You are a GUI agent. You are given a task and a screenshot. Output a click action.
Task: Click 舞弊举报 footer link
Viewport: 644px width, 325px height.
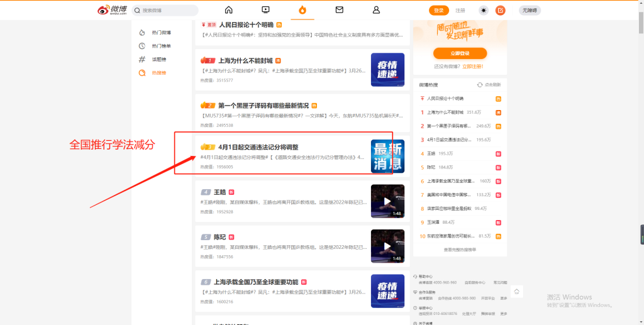point(487,314)
